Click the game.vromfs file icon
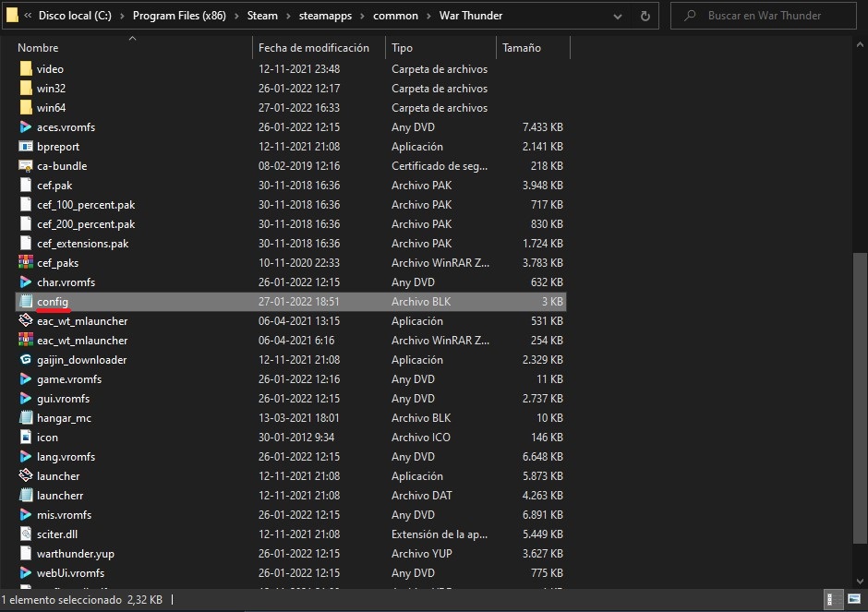Image resolution: width=868 pixels, height=612 pixels. click(x=26, y=379)
